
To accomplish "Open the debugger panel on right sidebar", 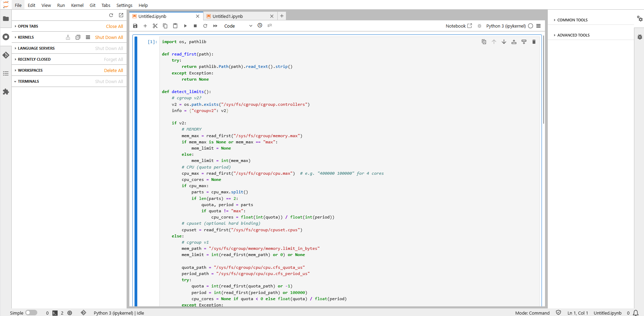I will point(640,37).
